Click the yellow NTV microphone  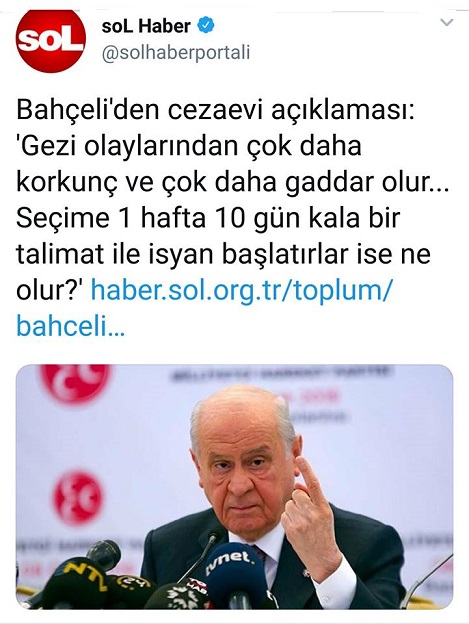click(x=74, y=582)
